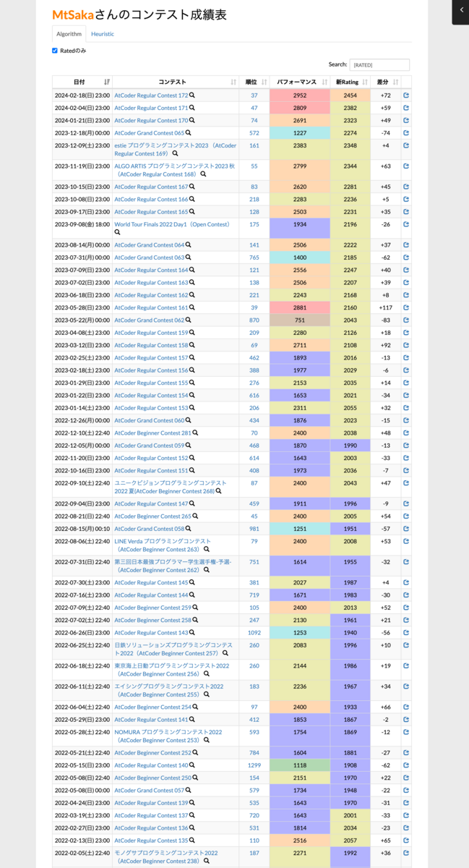469x868 pixels.
Task: Click magnifier icon beside AtCoder Grand Contest 063
Action: click(x=189, y=258)
